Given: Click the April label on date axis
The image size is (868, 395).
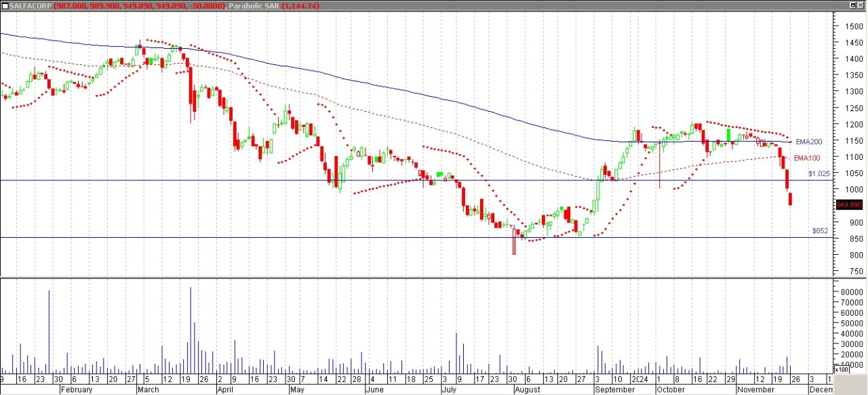Looking at the screenshot, I should tap(224, 390).
